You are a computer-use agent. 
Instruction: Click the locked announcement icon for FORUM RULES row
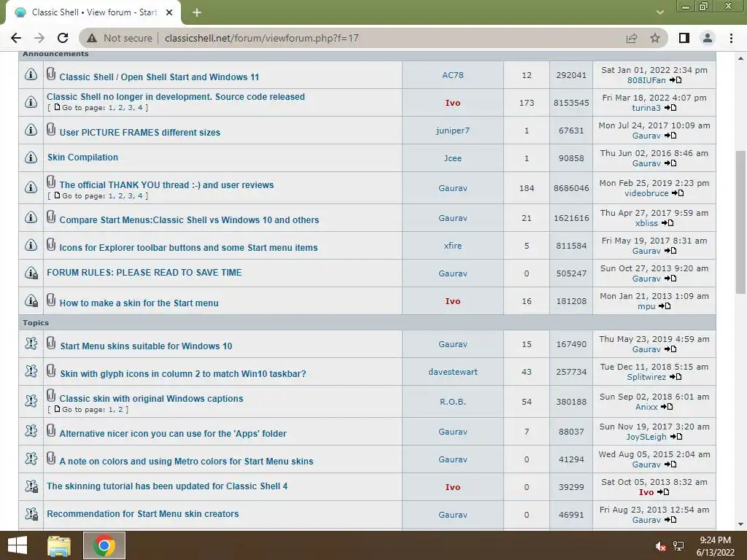31,273
